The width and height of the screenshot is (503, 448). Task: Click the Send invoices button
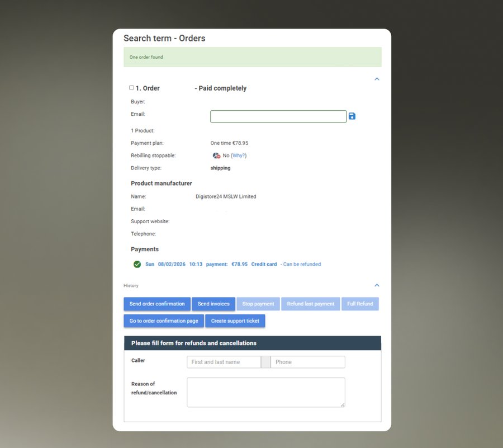213,304
